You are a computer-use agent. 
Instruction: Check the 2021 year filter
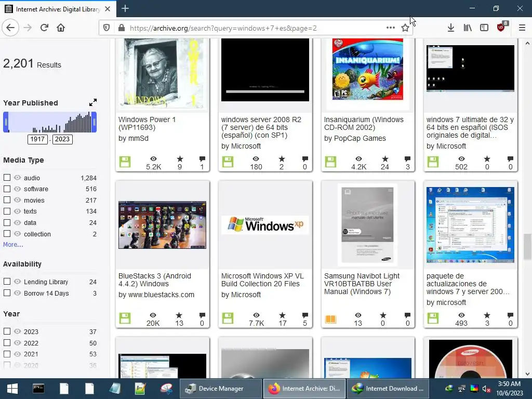coord(7,354)
